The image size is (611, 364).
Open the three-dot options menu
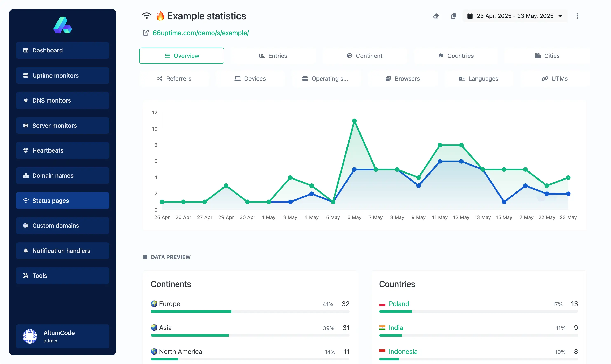pyautogui.click(x=577, y=16)
